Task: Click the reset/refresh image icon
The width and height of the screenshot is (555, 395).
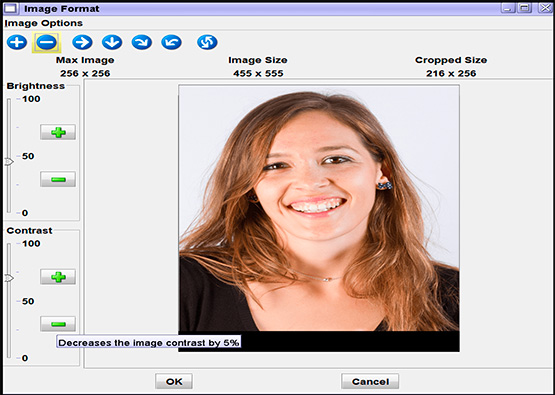Action: pos(207,42)
